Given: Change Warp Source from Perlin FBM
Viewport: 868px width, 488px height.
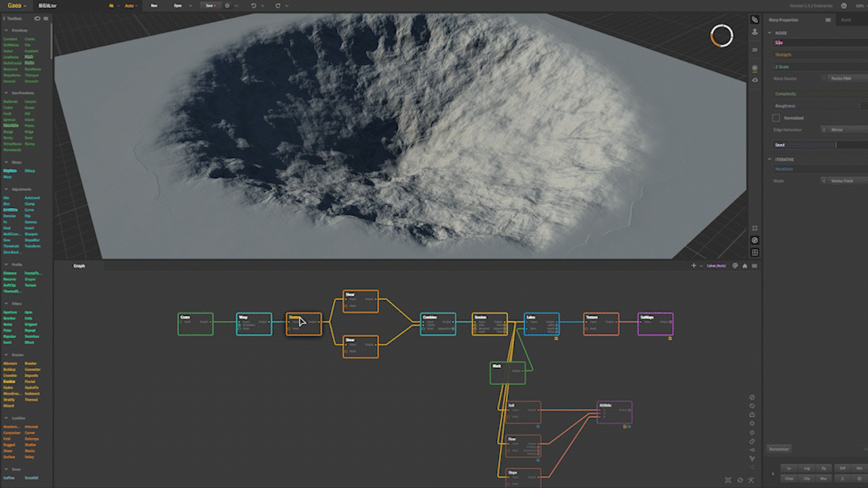Looking at the screenshot, I should (845, 79).
